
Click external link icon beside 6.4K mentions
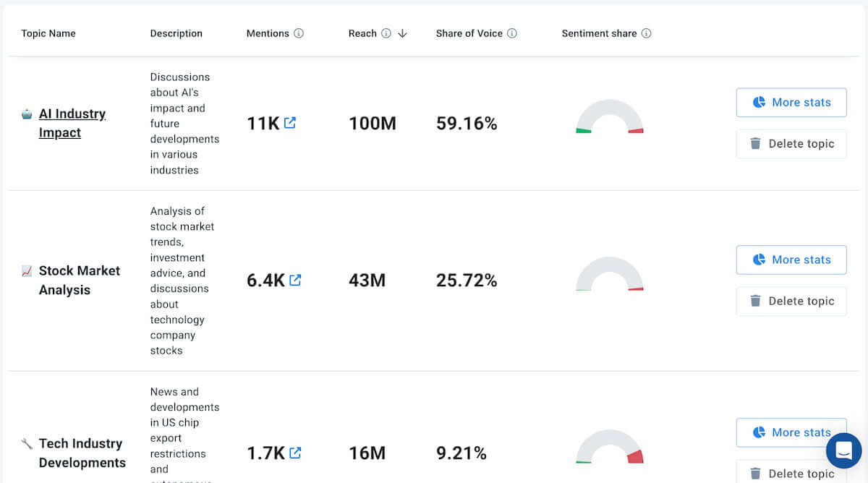tap(296, 280)
